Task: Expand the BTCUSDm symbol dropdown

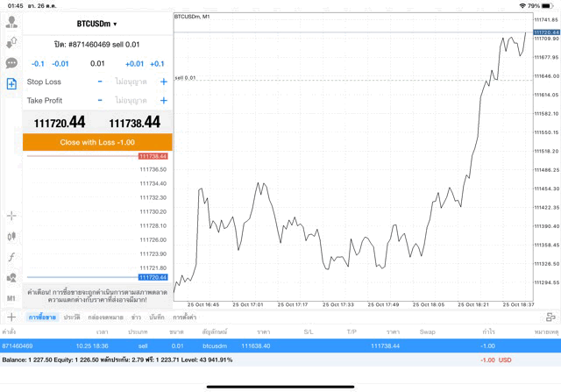Action: pos(96,24)
